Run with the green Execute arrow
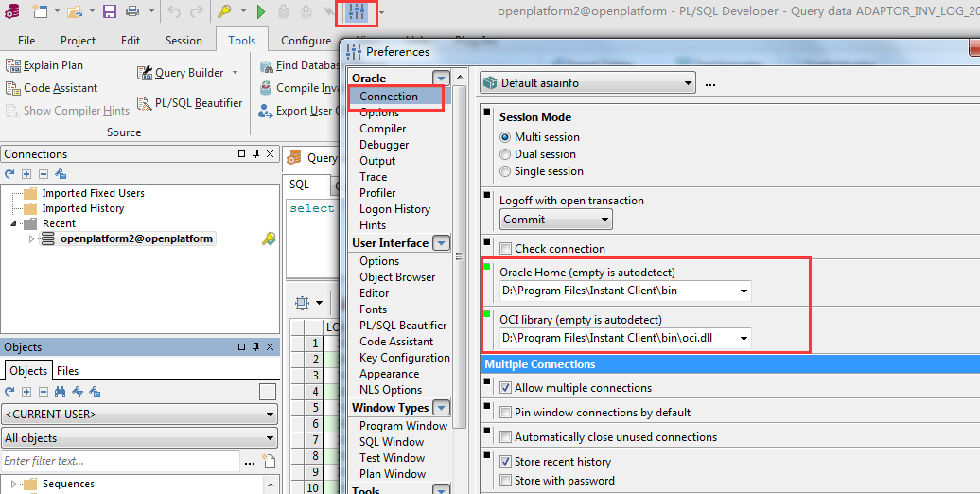Viewport: 980px width, 494px height. pyautogui.click(x=261, y=11)
